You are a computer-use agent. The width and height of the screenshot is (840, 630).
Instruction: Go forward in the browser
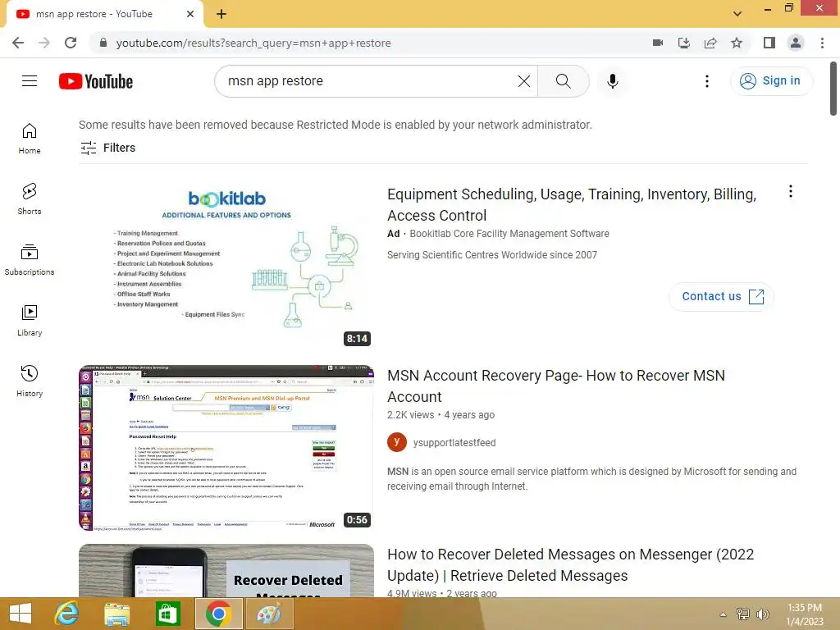pos(44,43)
